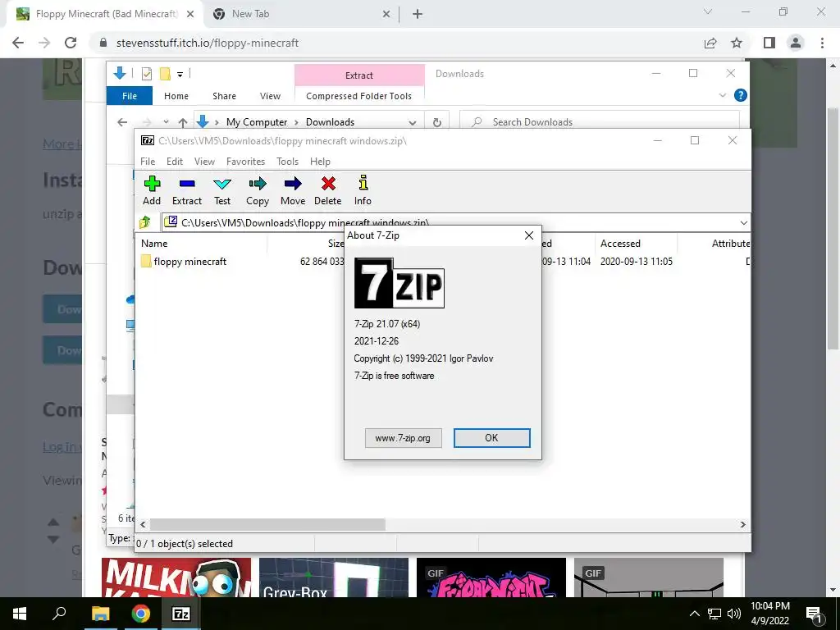This screenshot has width=840, height=630.
Task: Open Windows taskbar search
Action: click(x=59, y=614)
